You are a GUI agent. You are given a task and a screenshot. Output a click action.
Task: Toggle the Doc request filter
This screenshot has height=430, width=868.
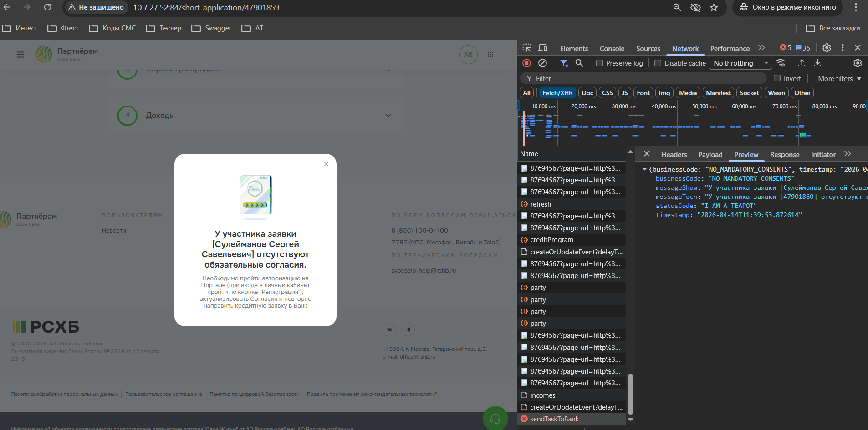tap(587, 93)
